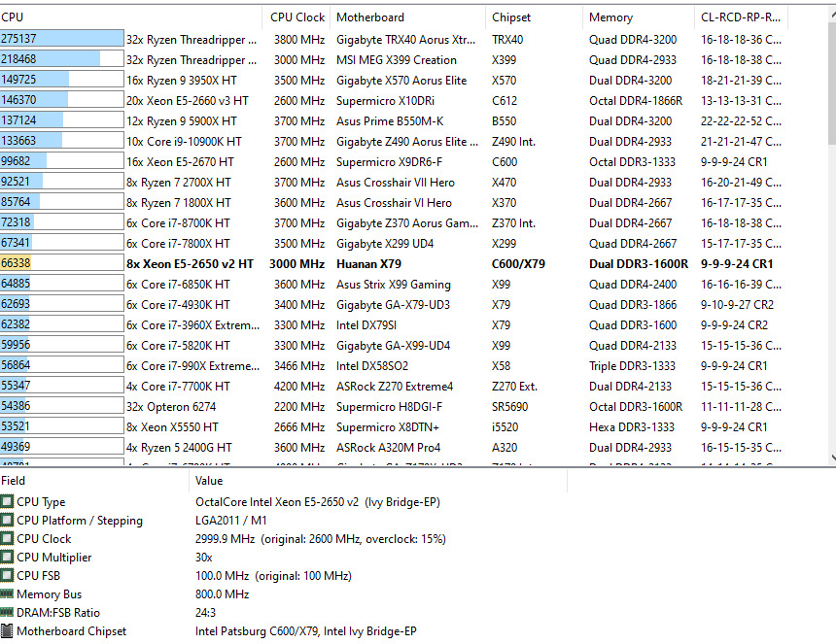Viewport: 836px width, 644px height.
Task: Click the CL-RCD-RP-R timing column header
Action: point(739,17)
